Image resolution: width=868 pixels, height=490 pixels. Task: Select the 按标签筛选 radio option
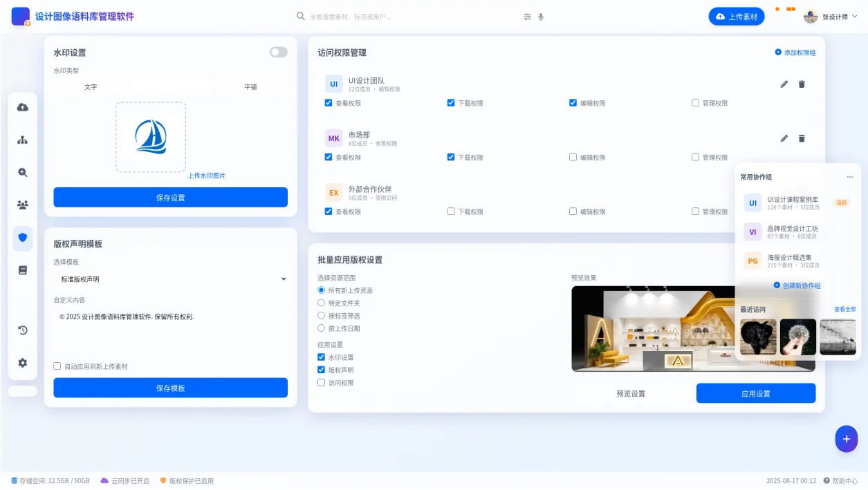[x=321, y=315]
